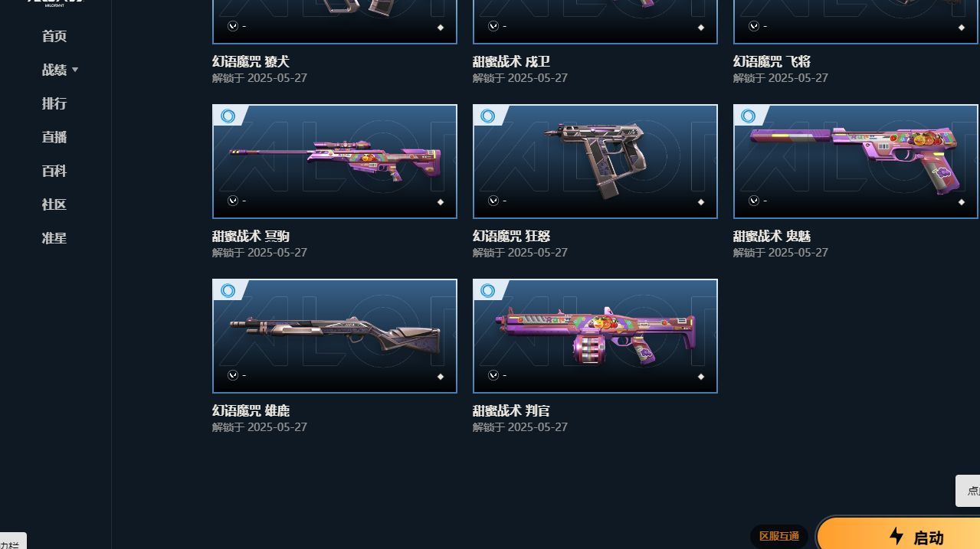Open the 直播 sidebar section

54,137
